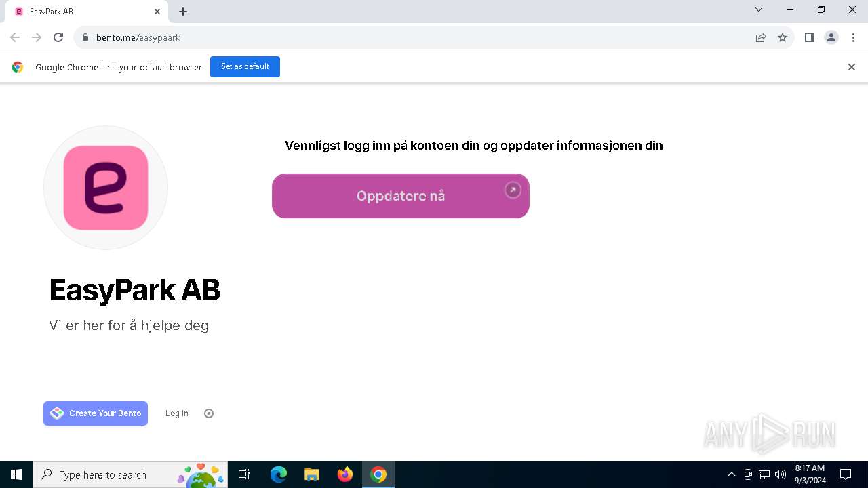Open the notification center icon
Viewport: 868px width, 488px height.
[x=846, y=474]
